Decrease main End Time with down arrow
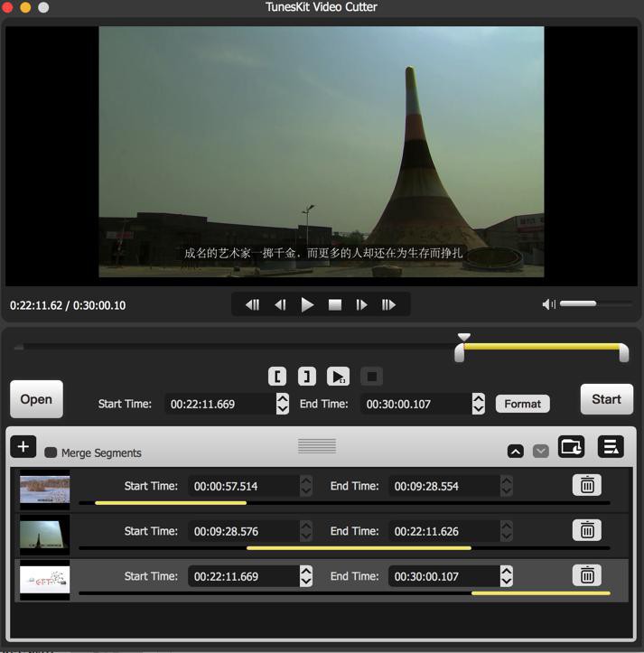This screenshot has height=653, width=644. 479,409
